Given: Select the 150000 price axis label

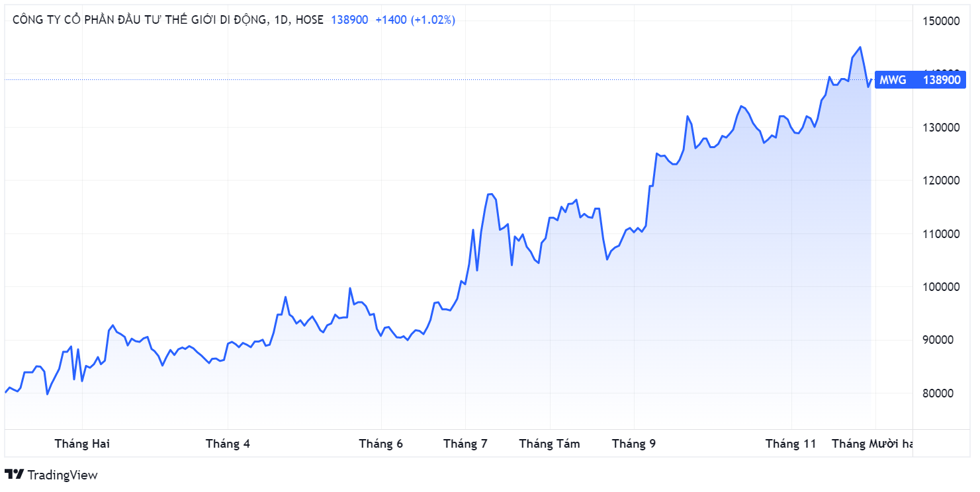Looking at the screenshot, I should pos(941,20).
